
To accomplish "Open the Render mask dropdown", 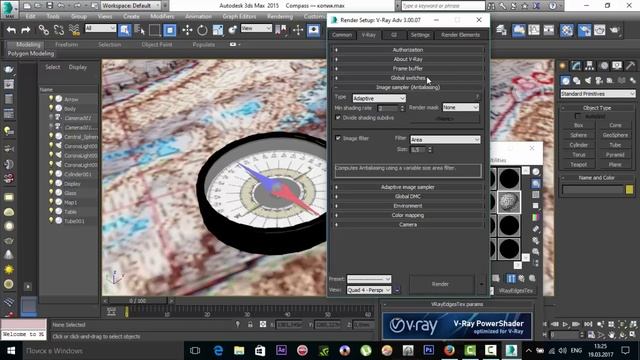I will (x=461, y=107).
